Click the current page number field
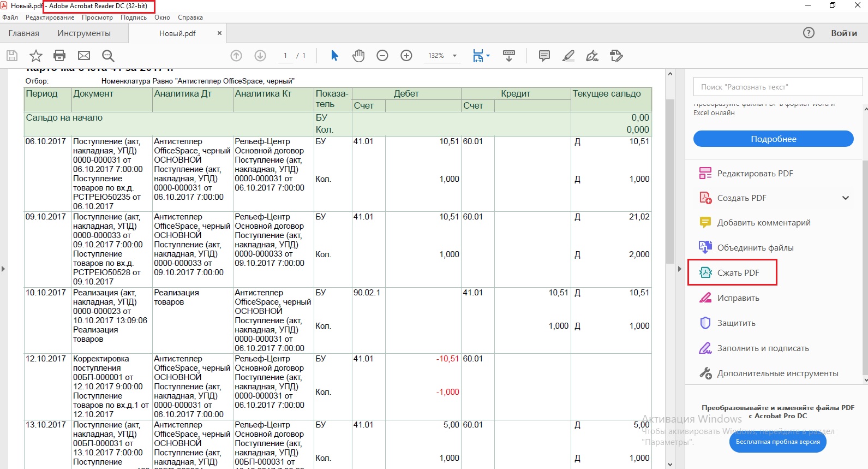 [285, 56]
